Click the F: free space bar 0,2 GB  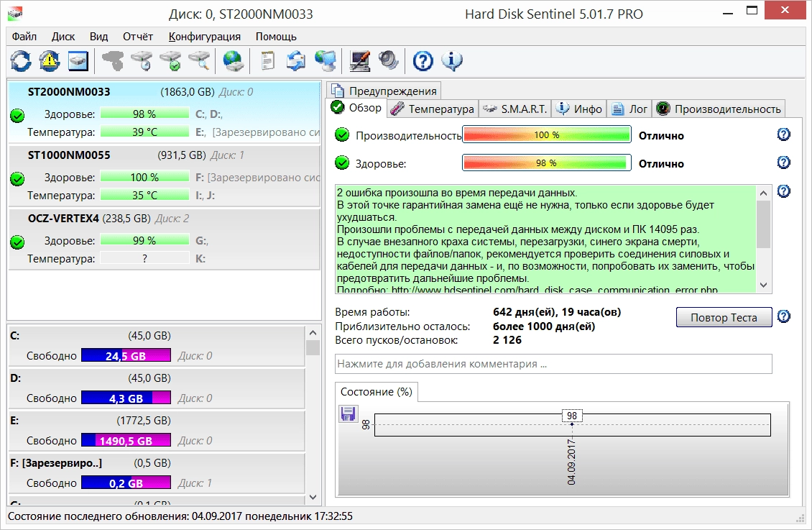point(126,483)
